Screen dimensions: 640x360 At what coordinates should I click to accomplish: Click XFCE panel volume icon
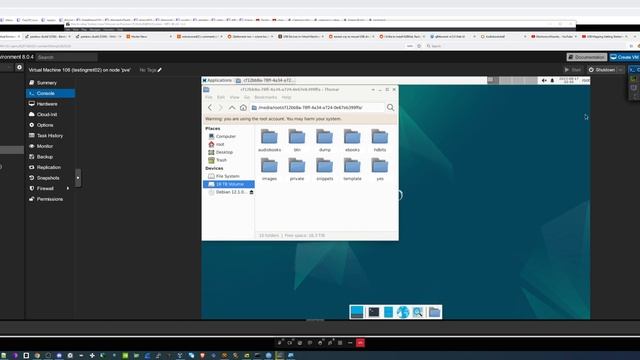pyautogui.click(x=544, y=80)
